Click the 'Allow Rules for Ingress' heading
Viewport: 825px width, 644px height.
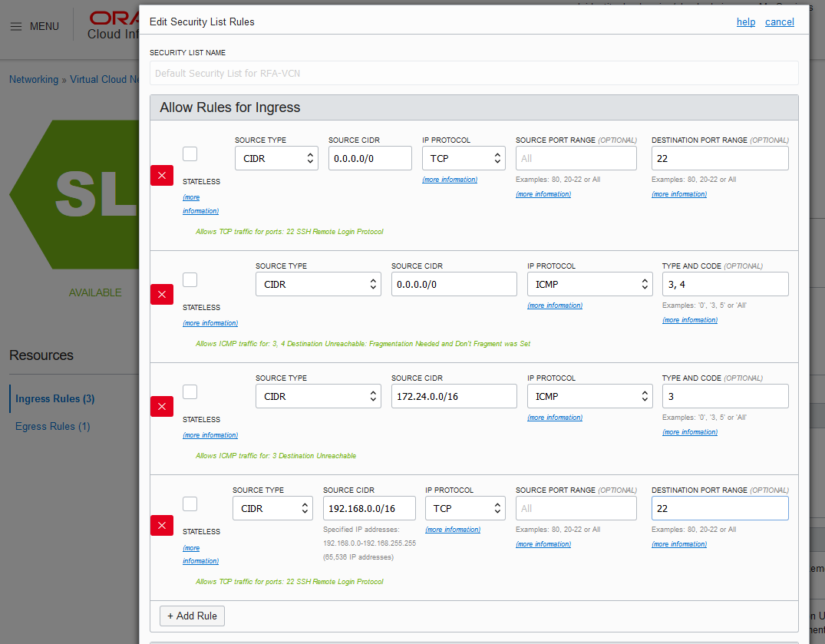click(230, 107)
